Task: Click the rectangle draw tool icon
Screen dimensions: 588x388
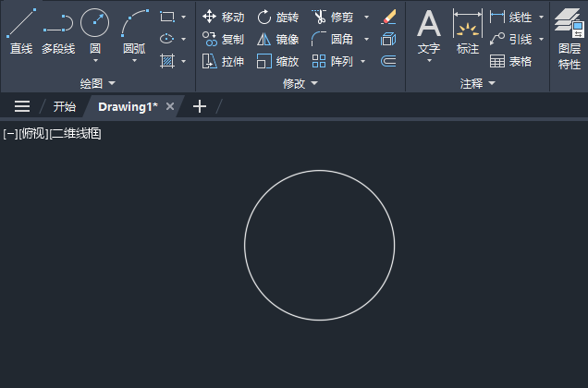Action: coord(167,17)
